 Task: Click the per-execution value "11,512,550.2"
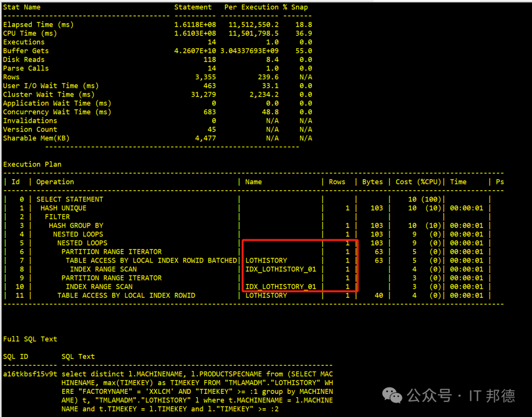[x=254, y=25]
